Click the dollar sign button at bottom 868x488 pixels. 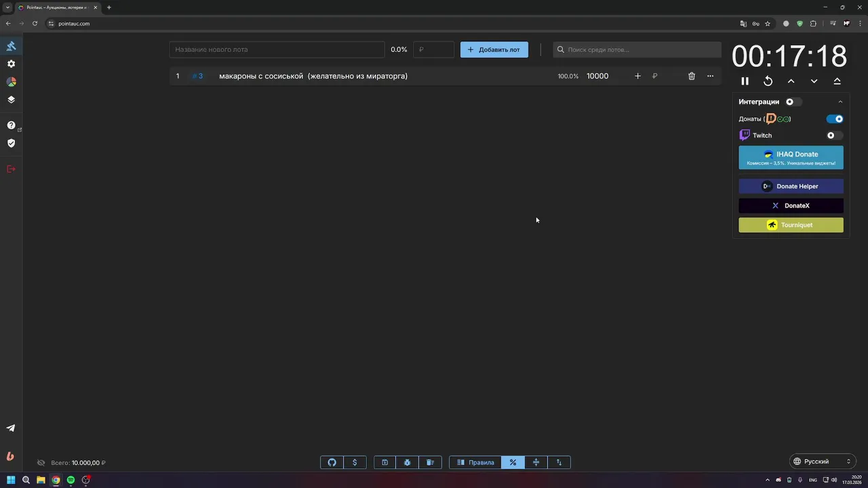355,462
